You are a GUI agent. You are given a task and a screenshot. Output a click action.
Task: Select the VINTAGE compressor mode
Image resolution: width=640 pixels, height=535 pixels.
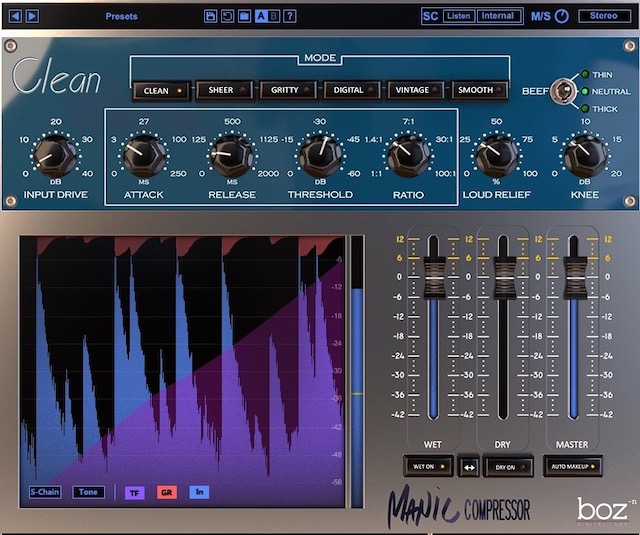coord(415,90)
